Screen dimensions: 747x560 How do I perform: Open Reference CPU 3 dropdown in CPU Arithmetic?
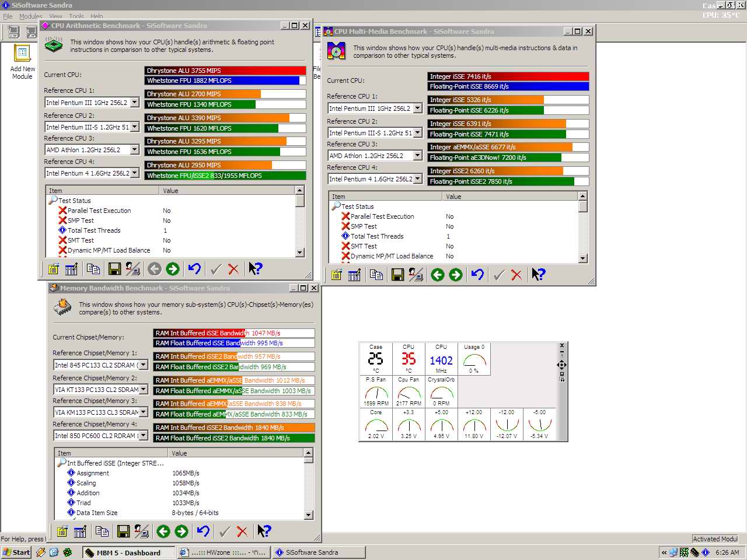coord(135,150)
